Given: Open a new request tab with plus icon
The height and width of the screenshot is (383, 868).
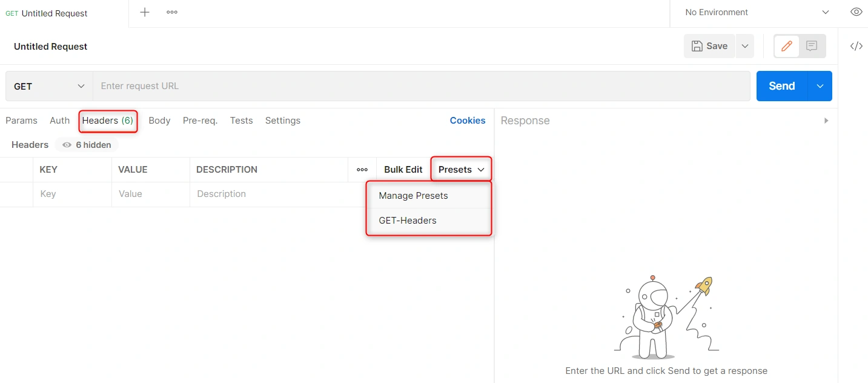Looking at the screenshot, I should tap(145, 12).
